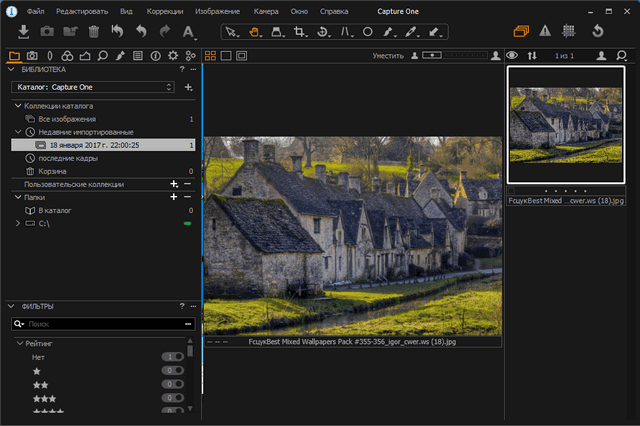Open the 'Каталог: Capture One' dropdown
Screen dimensions: 640x426
pos(94,87)
